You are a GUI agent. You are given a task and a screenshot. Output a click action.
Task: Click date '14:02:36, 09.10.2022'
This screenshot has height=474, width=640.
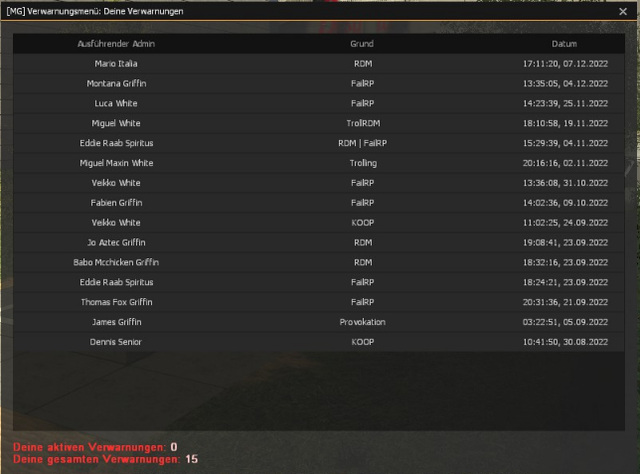pyautogui.click(x=565, y=203)
